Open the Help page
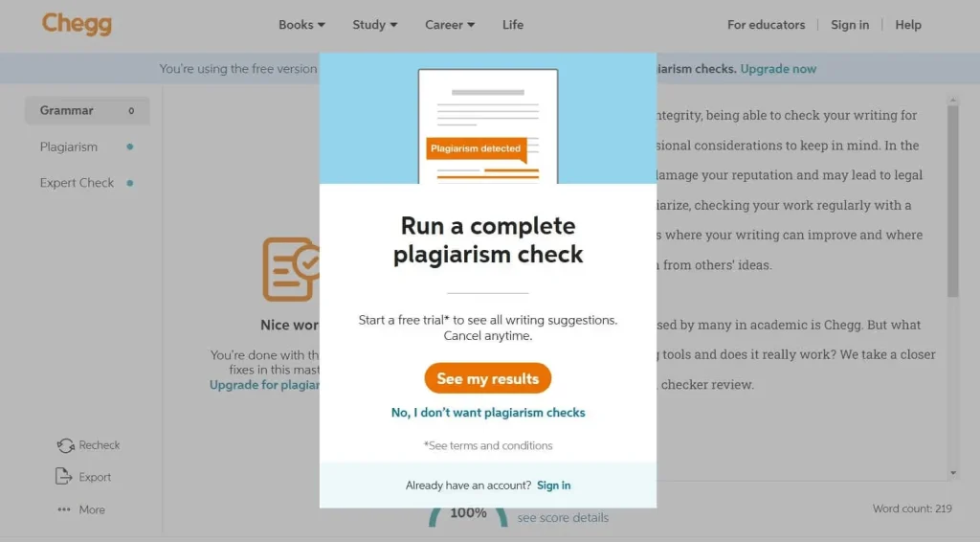980x542 pixels. click(908, 25)
